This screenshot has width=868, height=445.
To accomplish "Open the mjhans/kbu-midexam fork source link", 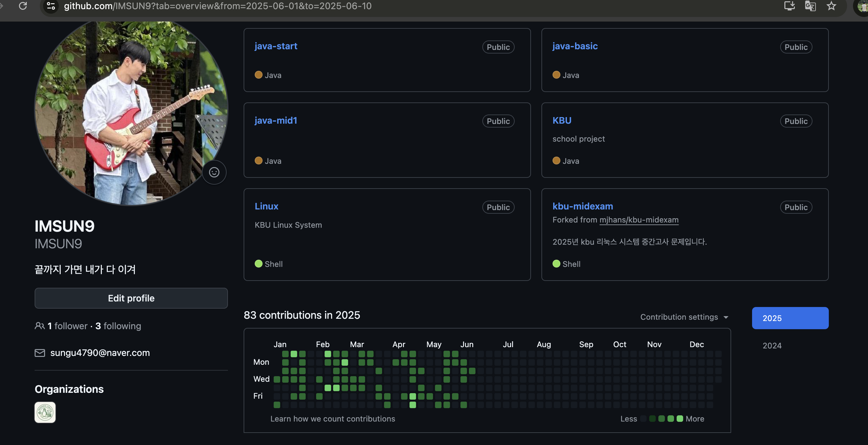I will click(x=638, y=220).
